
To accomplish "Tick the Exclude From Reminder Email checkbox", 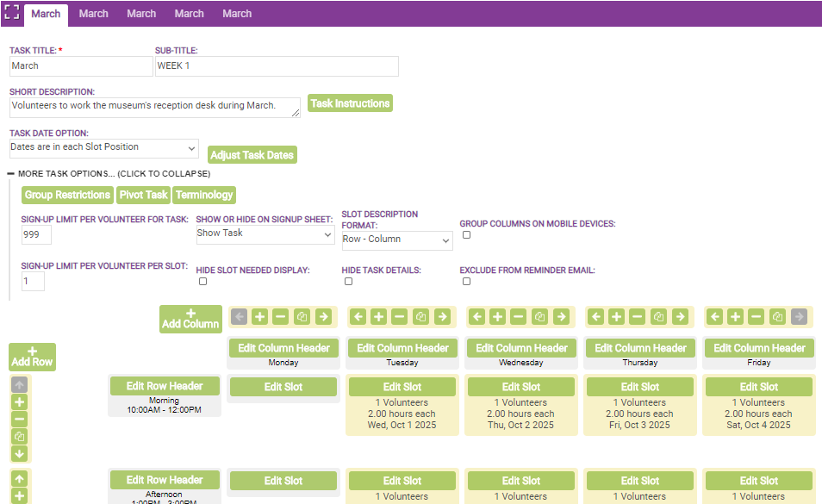I will point(466,281).
